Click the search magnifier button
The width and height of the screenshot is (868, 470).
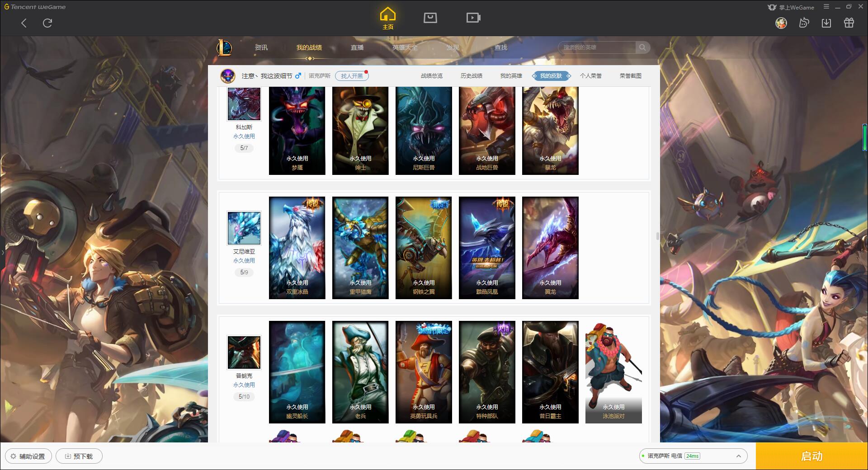click(x=642, y=47)
